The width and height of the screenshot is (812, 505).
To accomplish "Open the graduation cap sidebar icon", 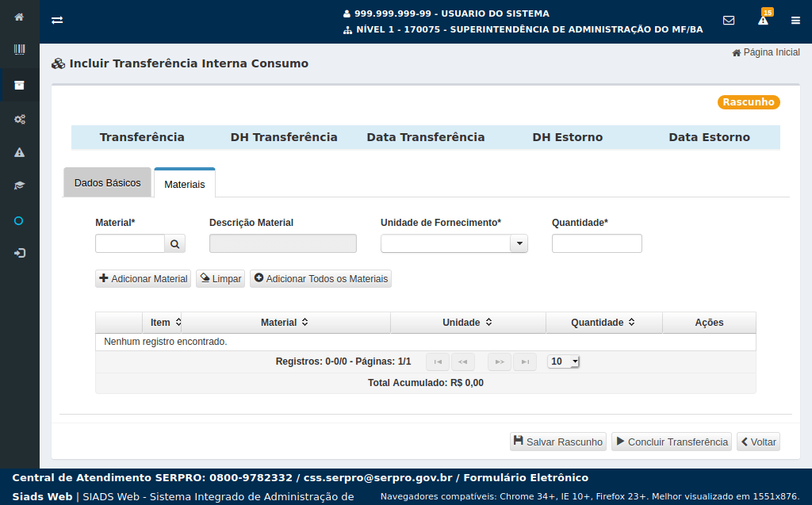I will click(19, 186).
